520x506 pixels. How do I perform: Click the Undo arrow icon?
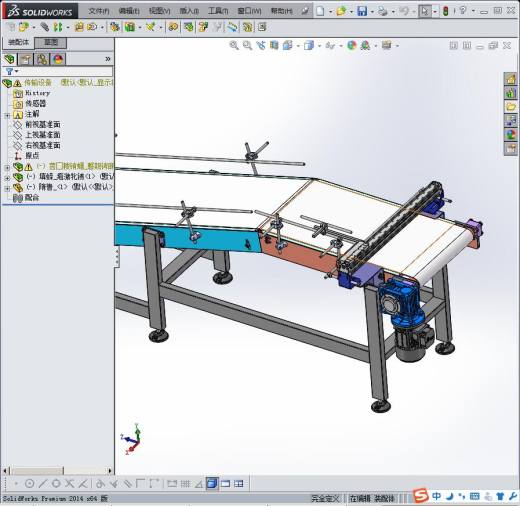click(404, 11)
